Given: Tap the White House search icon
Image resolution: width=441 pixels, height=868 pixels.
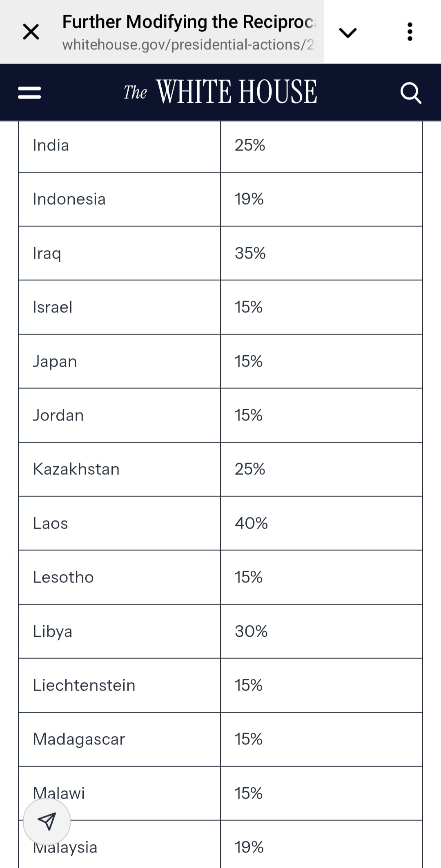Looking at the screenshot, I should point(410,93).
